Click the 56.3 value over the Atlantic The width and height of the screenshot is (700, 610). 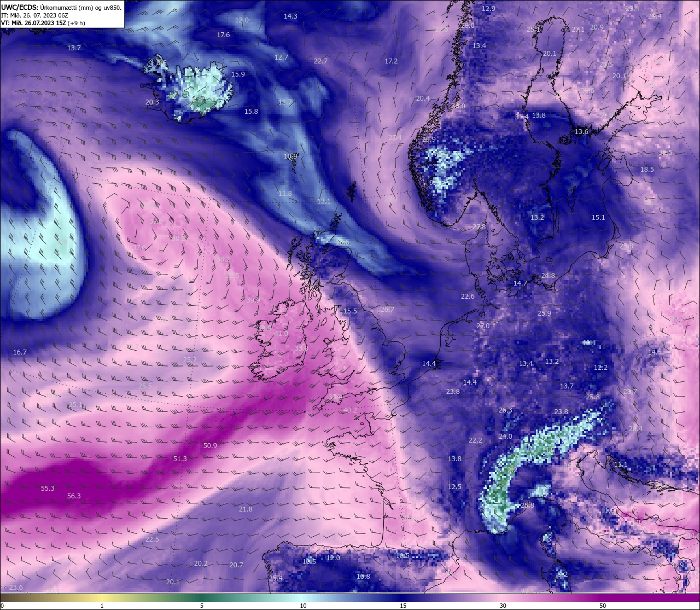(x=74, y=496)
